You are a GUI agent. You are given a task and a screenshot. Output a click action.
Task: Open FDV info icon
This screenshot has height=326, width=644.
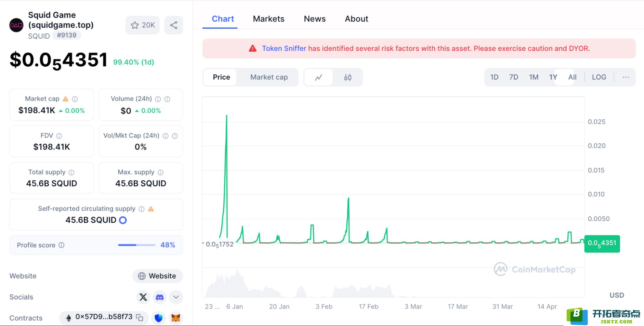(59, 136)
